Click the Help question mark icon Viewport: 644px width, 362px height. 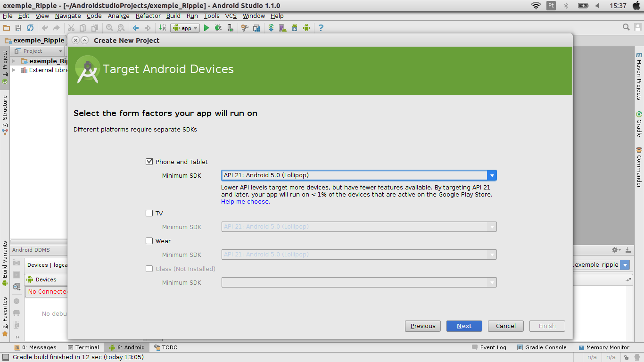pos(321,28)
